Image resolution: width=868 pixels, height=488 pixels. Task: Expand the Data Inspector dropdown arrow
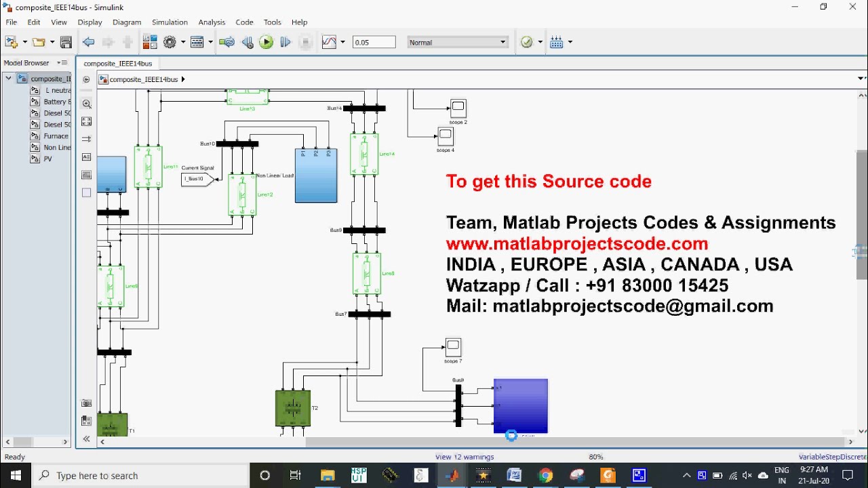coord(342,42)
